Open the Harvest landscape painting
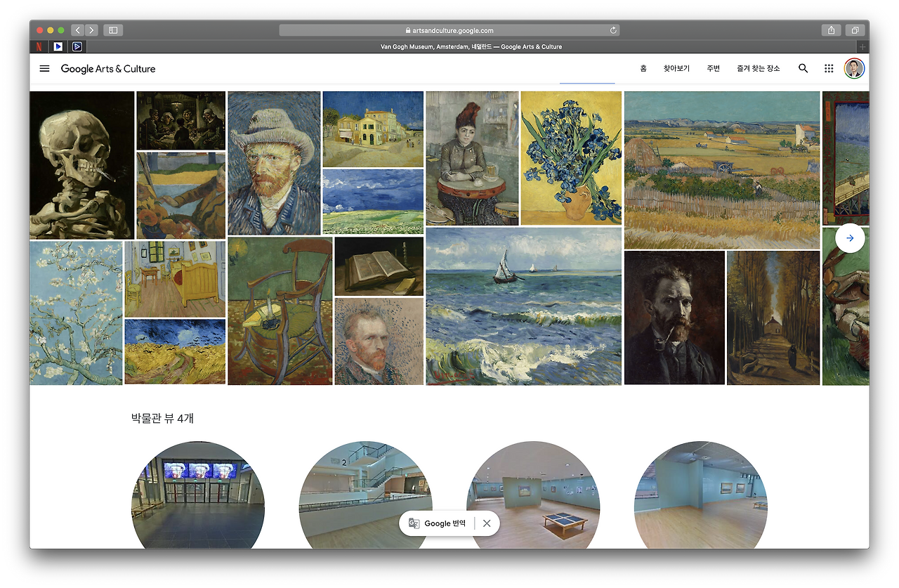 coord(722,170)
